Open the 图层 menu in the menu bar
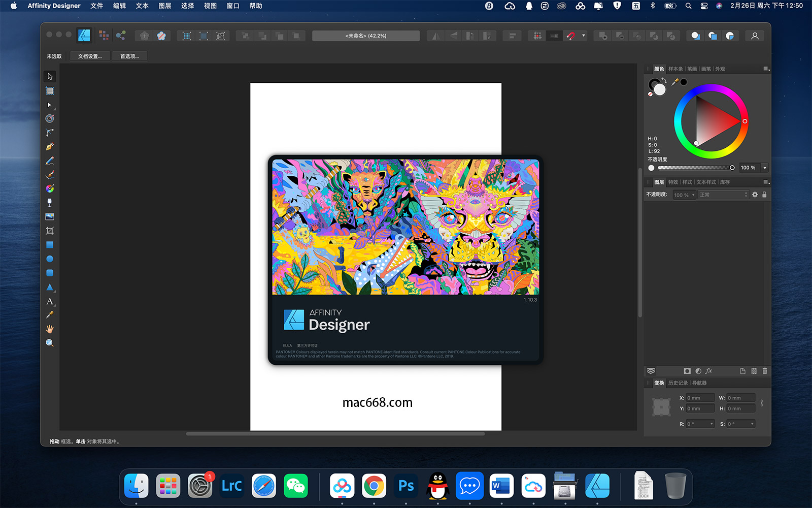The image size is (812, 508). click(x=165, y=6)
